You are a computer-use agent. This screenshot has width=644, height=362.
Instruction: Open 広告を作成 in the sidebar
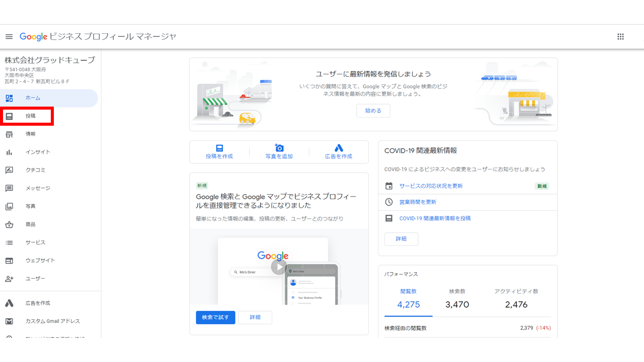tap(49, 303)
